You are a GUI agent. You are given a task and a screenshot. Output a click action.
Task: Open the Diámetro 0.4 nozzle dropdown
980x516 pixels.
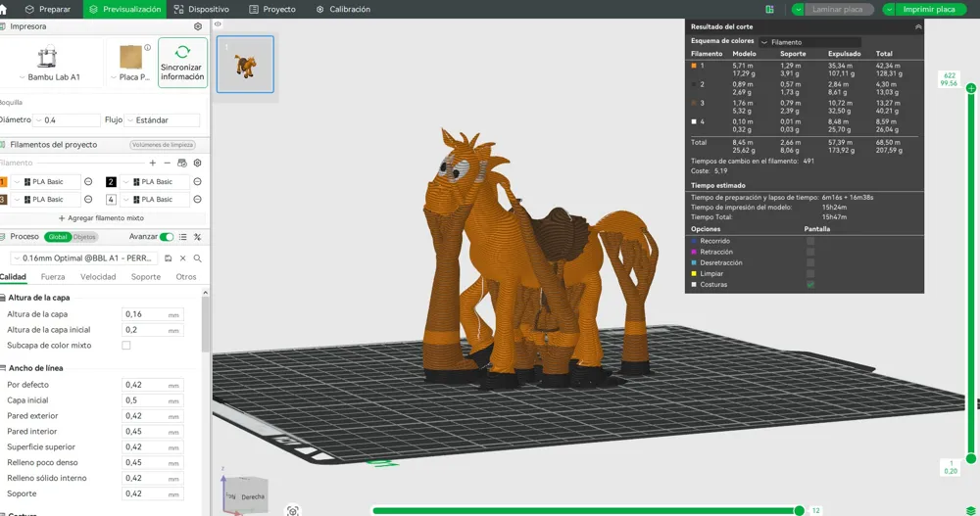67,119
